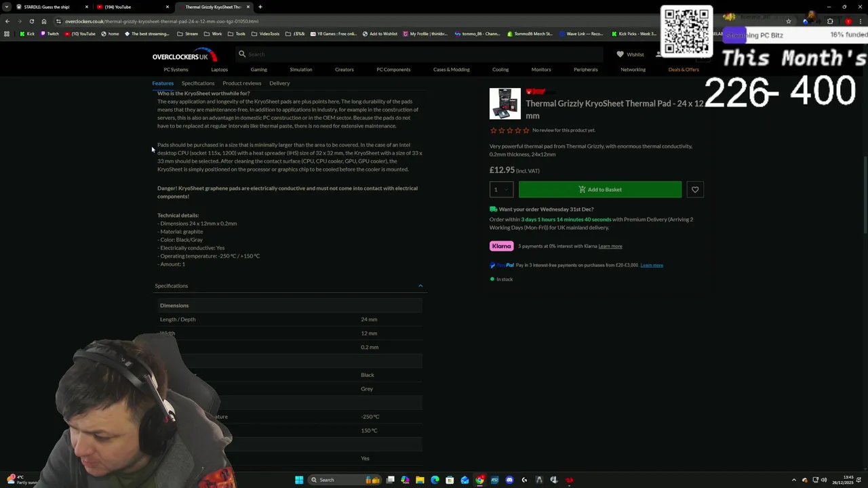Open Logitech G Hub from the taskbar

click(x=524, y=480)
